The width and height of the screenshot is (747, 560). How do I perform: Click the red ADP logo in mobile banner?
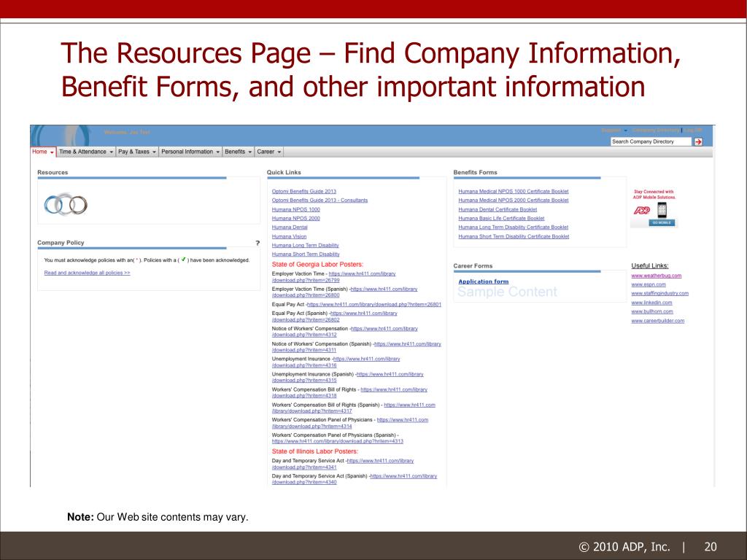(x=641, y=210)
